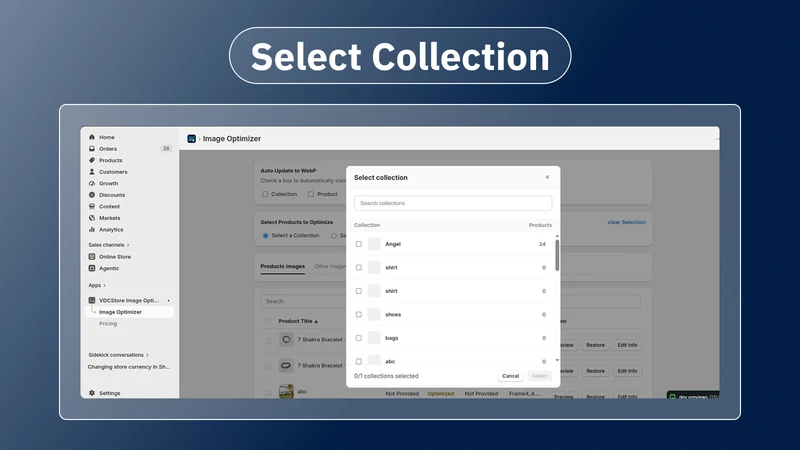Click the bags collection name
Image resolution: width=800 pixels, height=450 pixels.
[392, 338]
